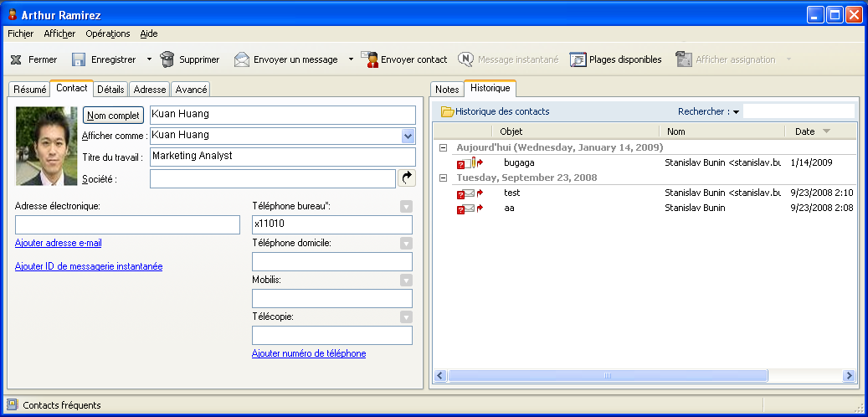Click the Contacts fréquents status bar icon

(13, 405)
